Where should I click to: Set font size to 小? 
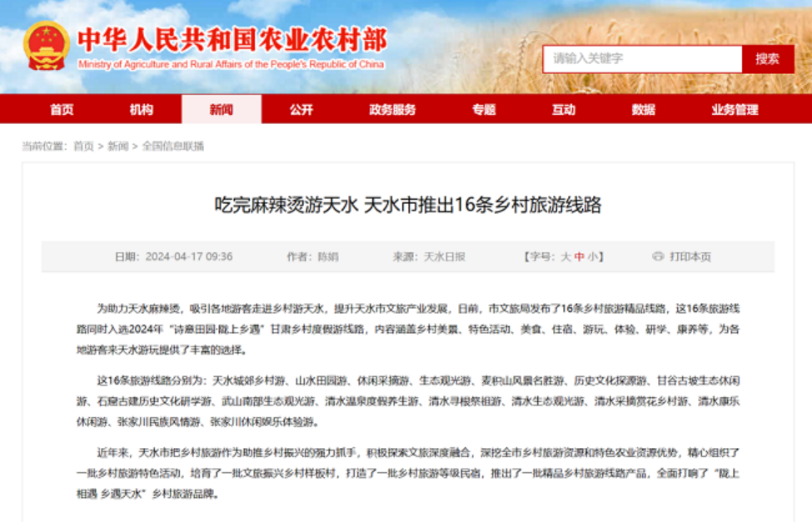coord(592,256)
